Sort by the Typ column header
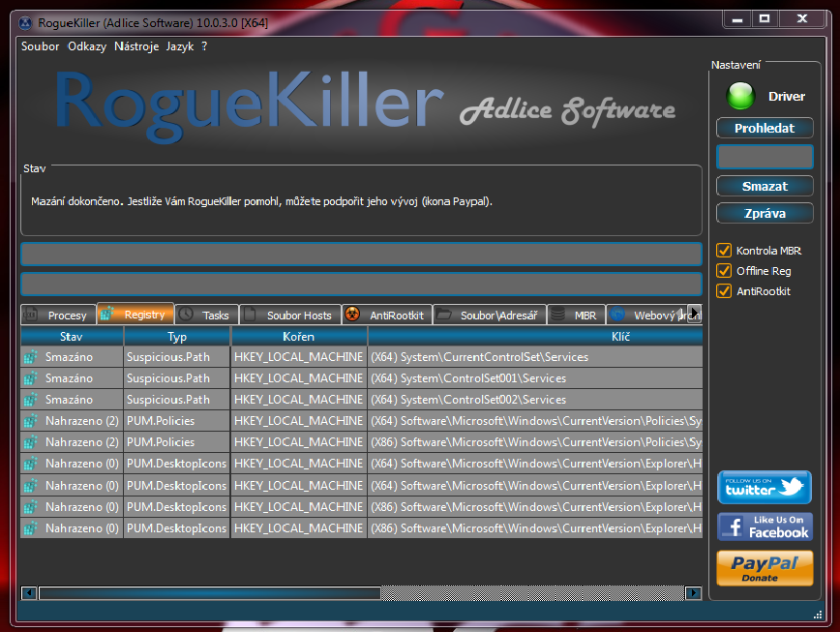The height and width of the screenshot is (632, 840). (177, 337)
